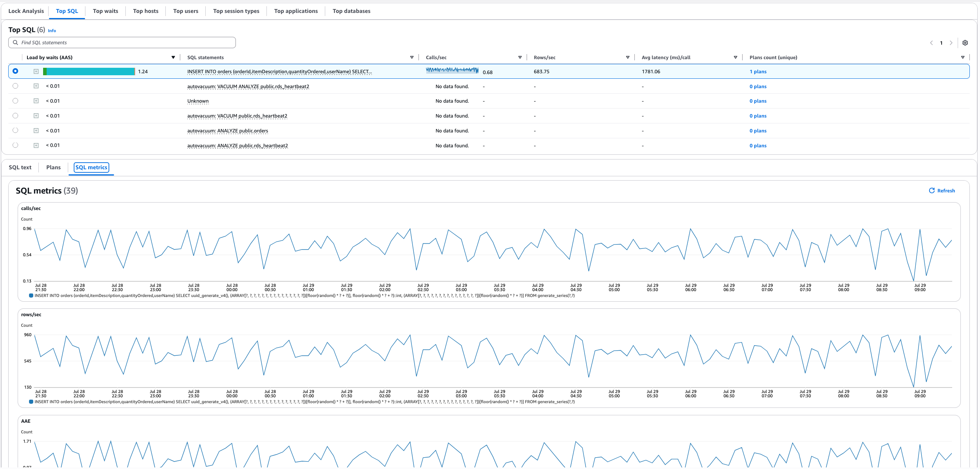Image resolution: width=980 pixels, height=469 pixels.
Task: Open the Load by waits (AAS) filter icon
Action: click(173, 57)
